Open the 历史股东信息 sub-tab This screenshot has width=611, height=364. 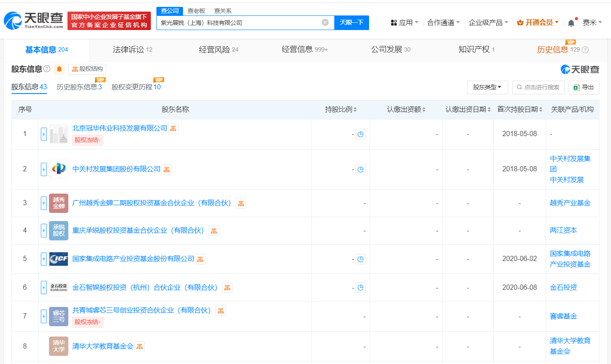(79, 87)
